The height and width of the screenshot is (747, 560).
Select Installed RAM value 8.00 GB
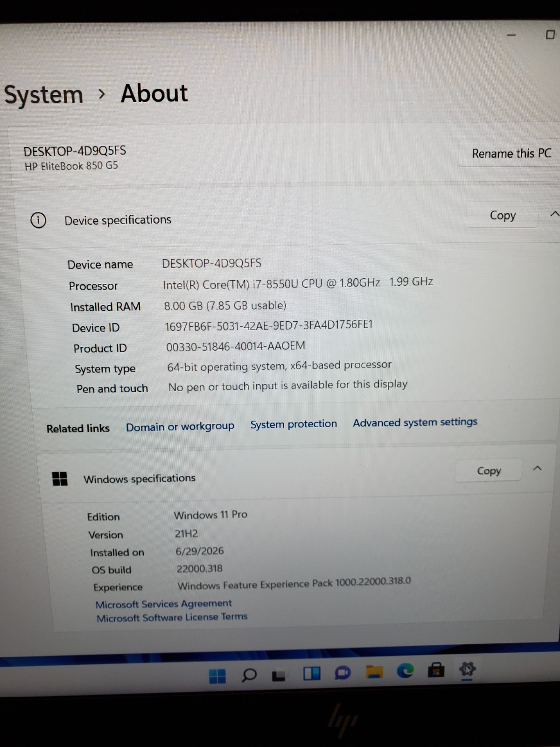(x=225, y=305)
